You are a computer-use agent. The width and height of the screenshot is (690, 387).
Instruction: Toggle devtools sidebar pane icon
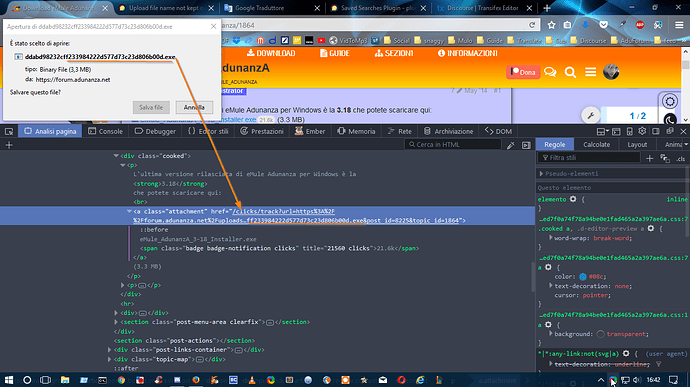(x=656, y=131)
